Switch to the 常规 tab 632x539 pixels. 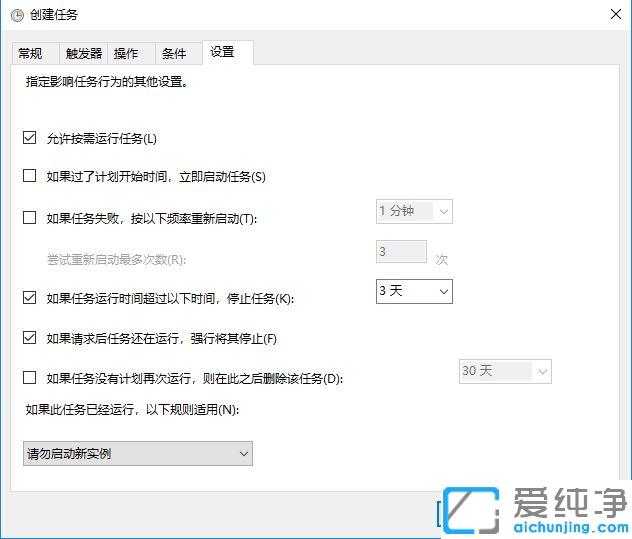click(x=30, y=53)
